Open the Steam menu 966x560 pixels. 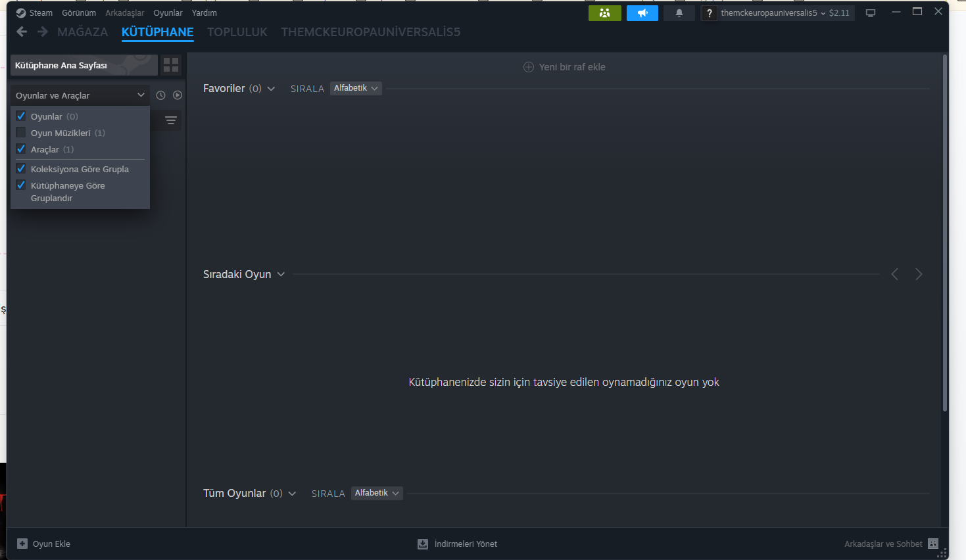point(41,13)
